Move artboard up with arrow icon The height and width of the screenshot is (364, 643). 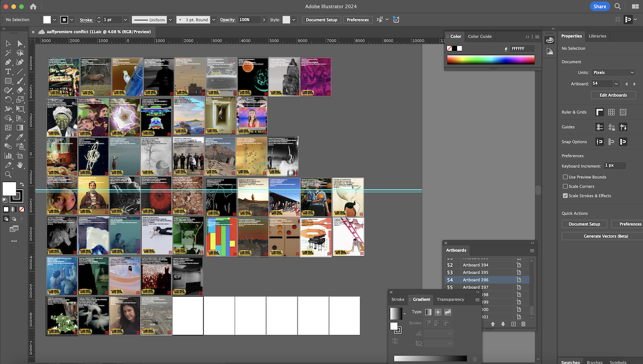coord(492,324)
